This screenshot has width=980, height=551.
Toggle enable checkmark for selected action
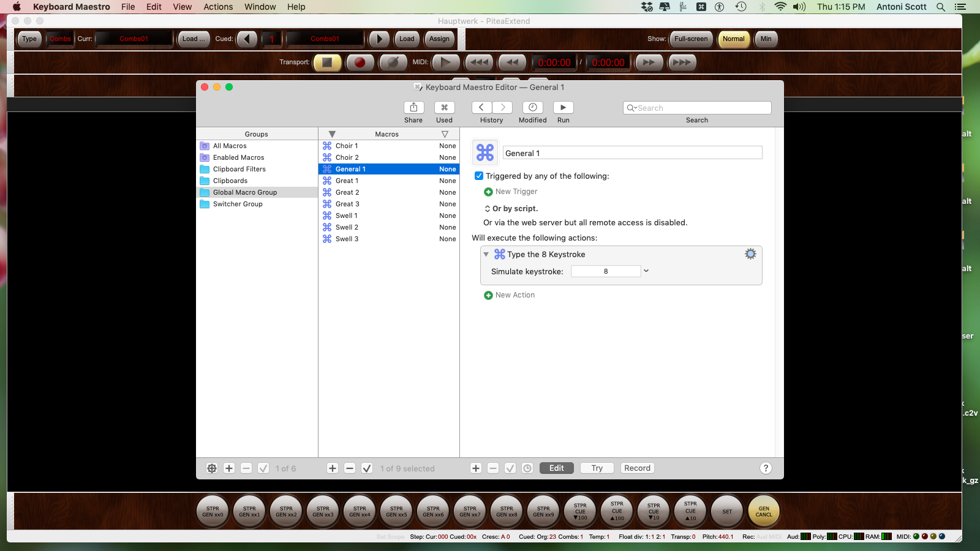(510, 468)
